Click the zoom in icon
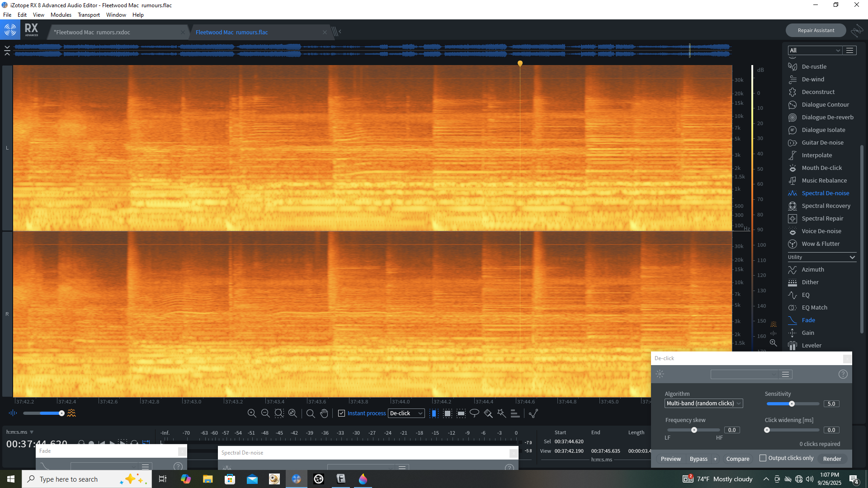 (x=252, y=413)
